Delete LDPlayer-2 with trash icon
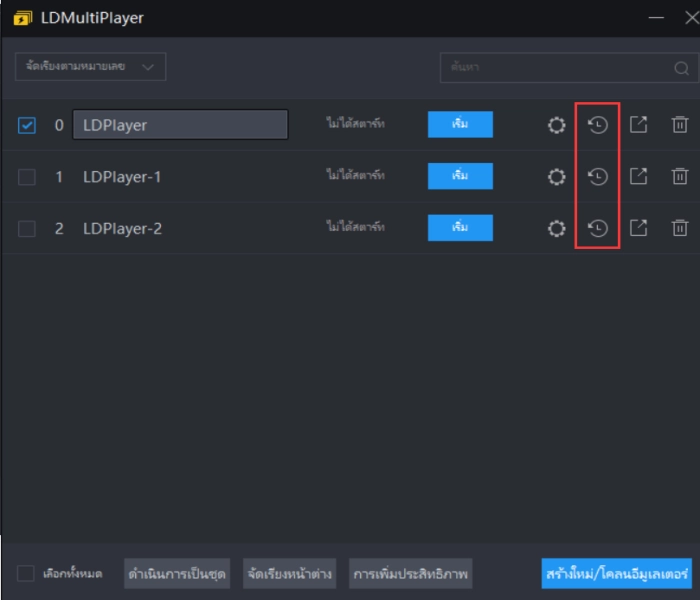This screenshot has width=700, height=600. [679, 228]
